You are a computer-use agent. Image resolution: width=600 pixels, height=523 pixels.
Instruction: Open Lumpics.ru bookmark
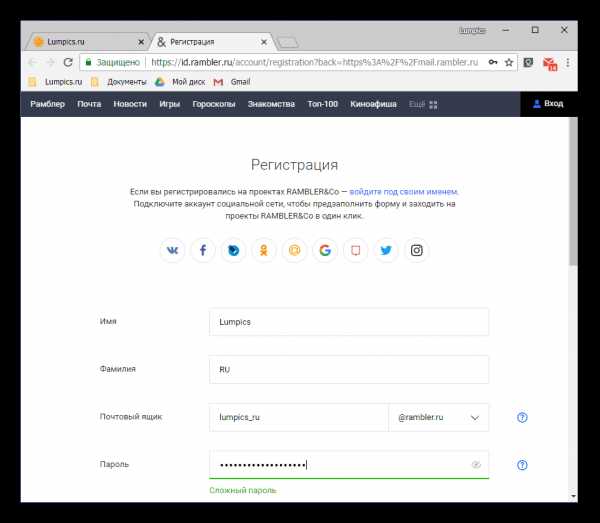55,82
